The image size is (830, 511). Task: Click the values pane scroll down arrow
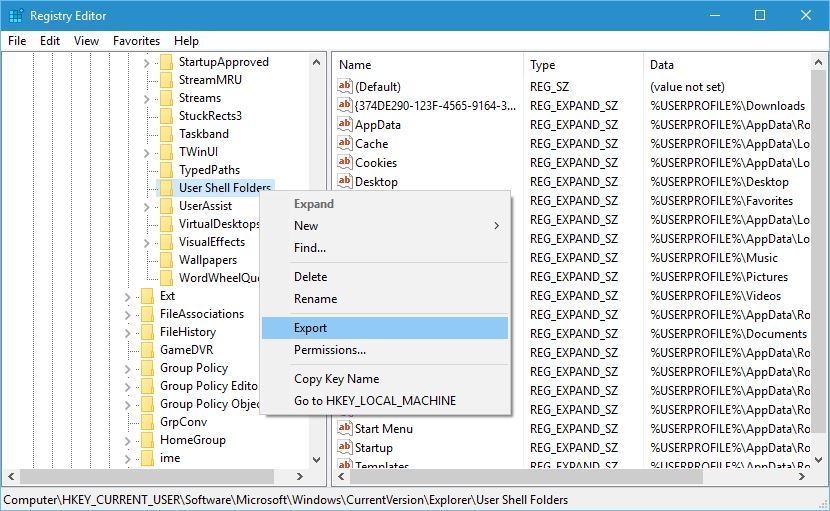pos(818,460)
